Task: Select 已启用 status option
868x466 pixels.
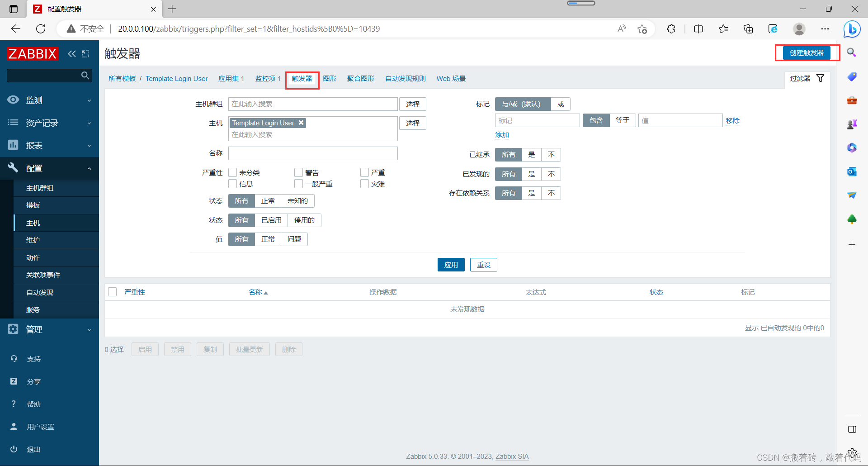Action: [x=271, y=220]
